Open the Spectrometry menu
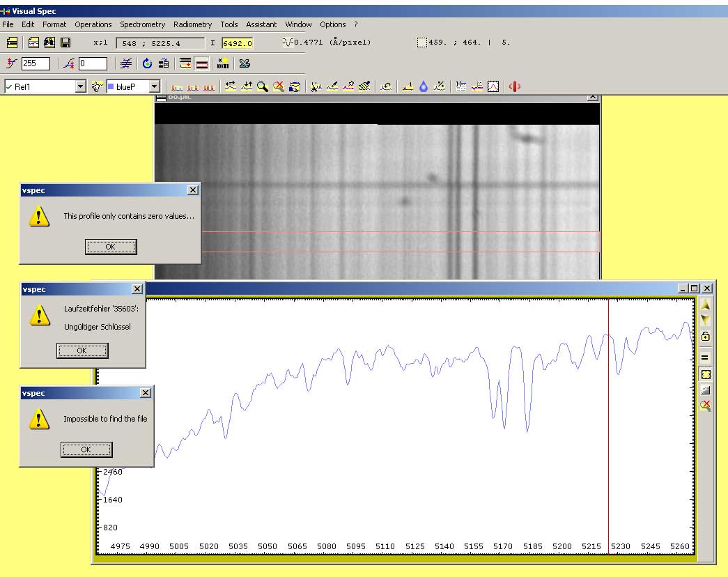Viewport: 728px width, 577px height. (142, 24)
